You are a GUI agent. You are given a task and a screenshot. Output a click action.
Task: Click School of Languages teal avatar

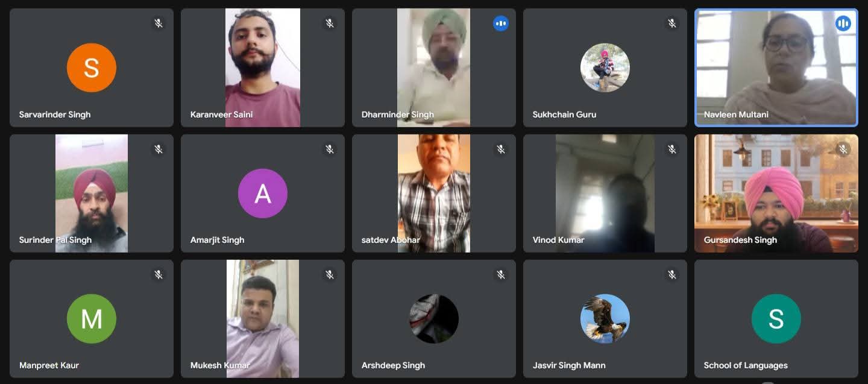(x=776, y=318)
